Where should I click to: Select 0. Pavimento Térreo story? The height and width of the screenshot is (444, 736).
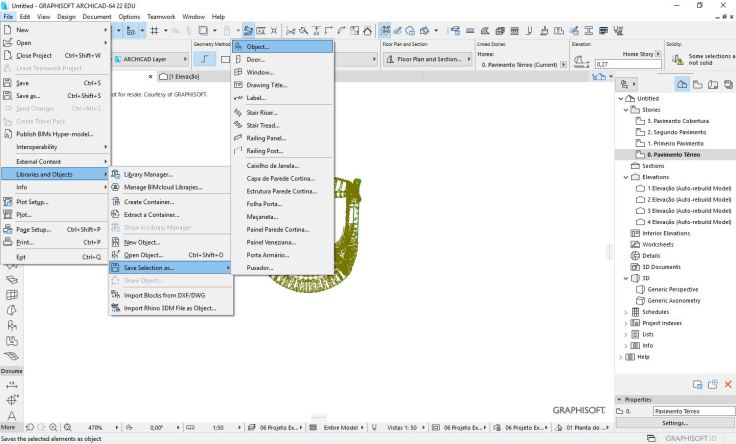tap(674, 154)
